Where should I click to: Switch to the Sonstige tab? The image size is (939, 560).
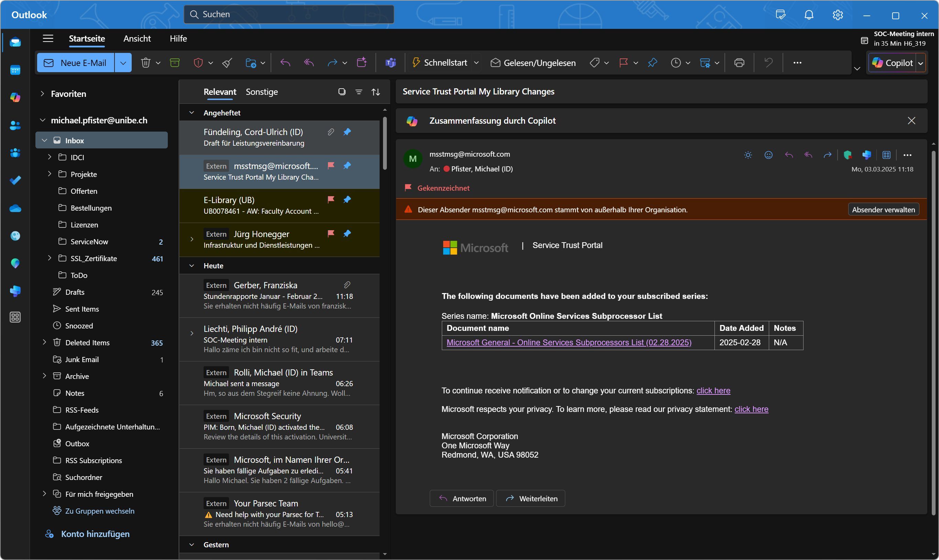[x=262, y=92]
